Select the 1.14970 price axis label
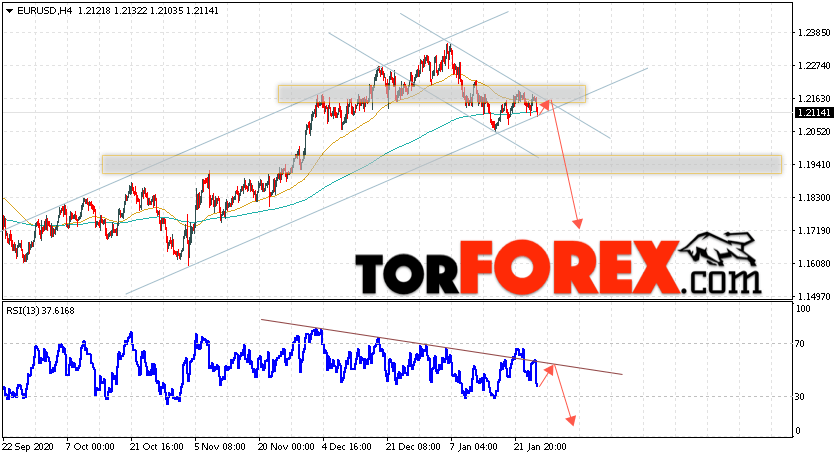 point(814,297)
